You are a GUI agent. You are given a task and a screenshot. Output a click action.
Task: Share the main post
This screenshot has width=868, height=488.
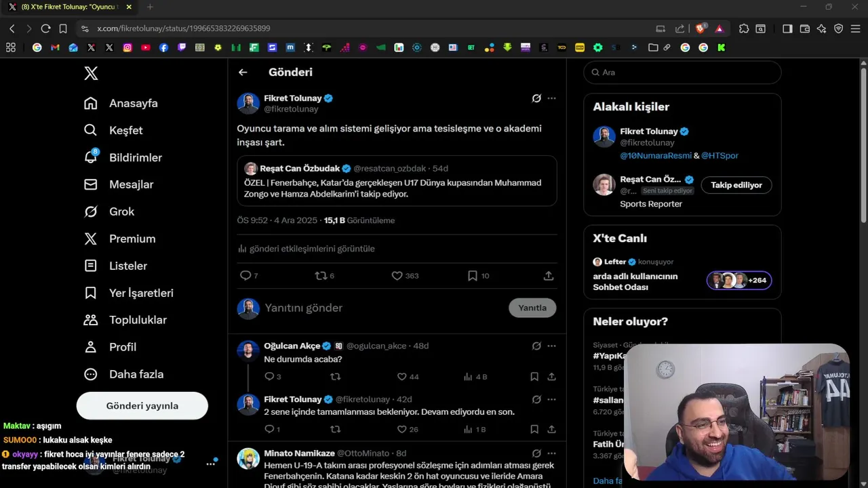(x=549, y=275)
